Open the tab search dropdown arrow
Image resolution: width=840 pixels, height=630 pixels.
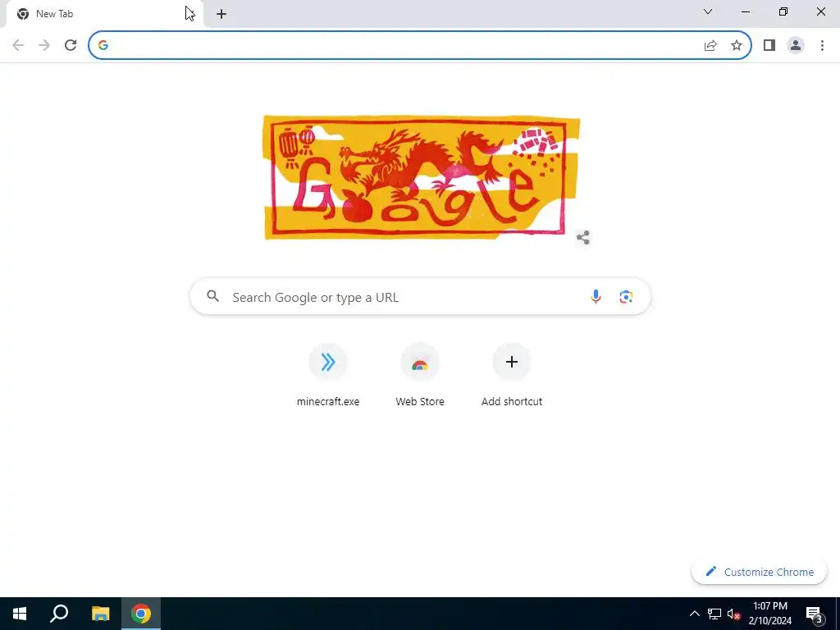point(708,11)
